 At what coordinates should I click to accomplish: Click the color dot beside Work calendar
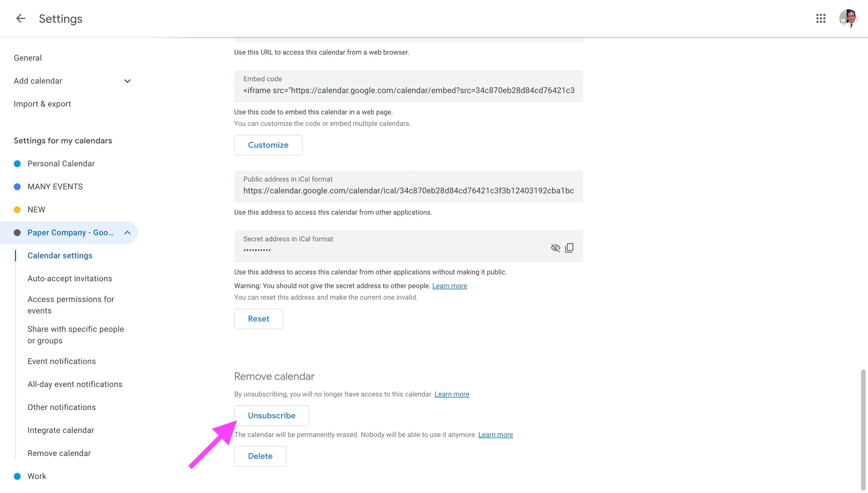point(17,476)
